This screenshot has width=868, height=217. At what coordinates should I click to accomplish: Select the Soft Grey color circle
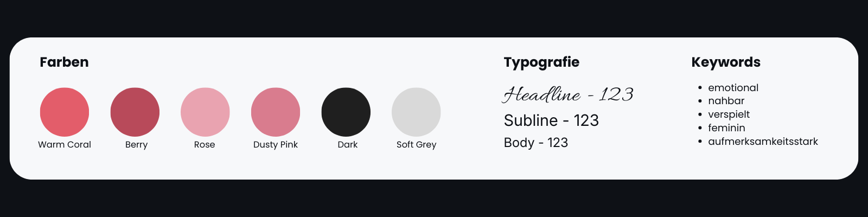point(416,112)
